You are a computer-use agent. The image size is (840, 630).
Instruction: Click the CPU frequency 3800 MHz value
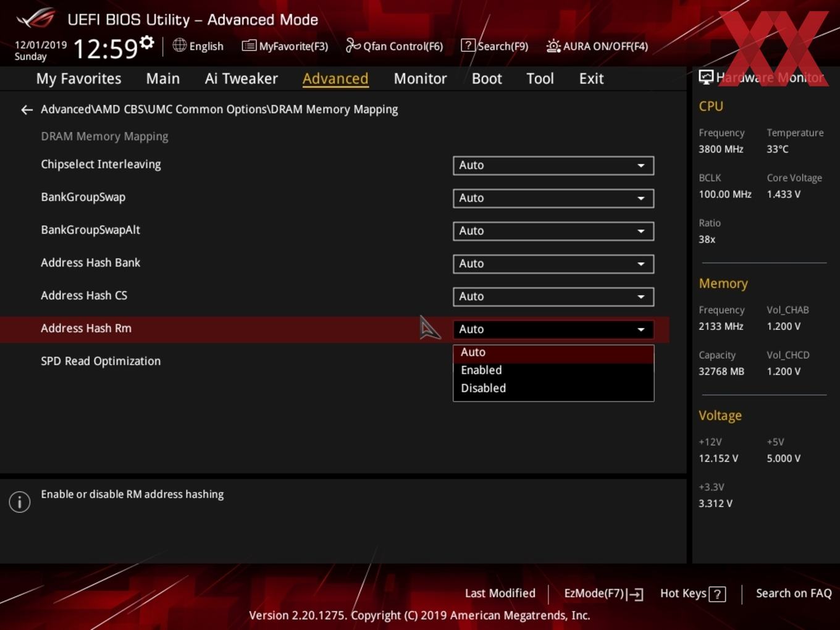[x=721, y=149]
